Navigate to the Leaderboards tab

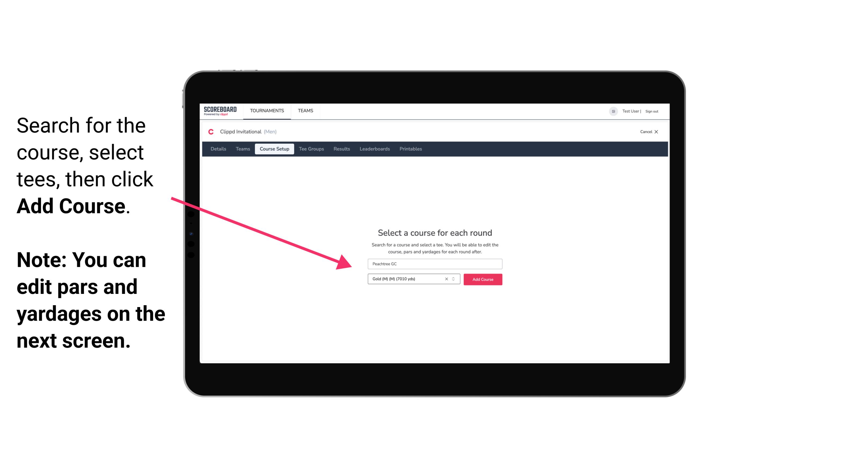[x=374, y=149]
